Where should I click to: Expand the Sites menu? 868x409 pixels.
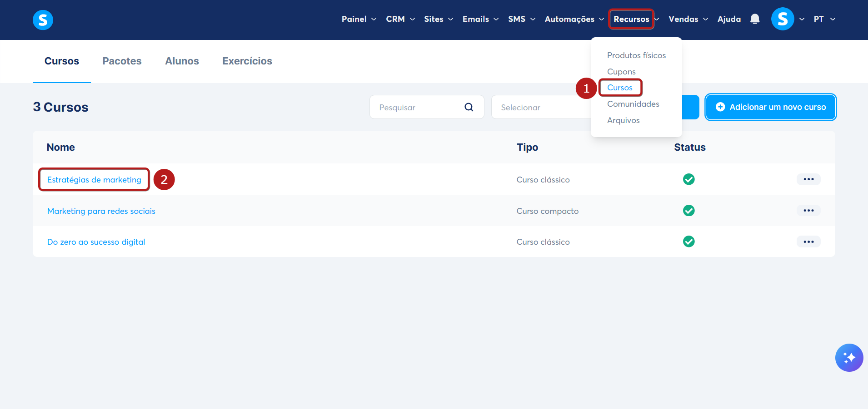439,19
